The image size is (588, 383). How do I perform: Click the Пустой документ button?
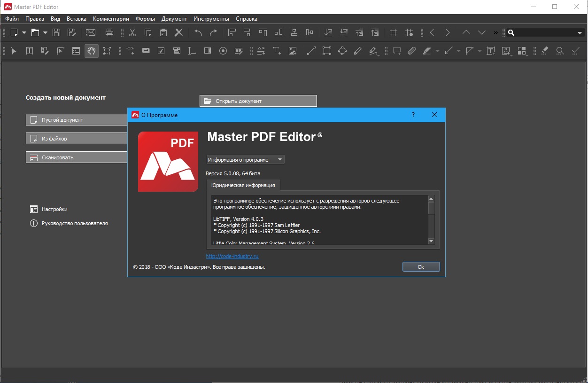click(77, 120)
